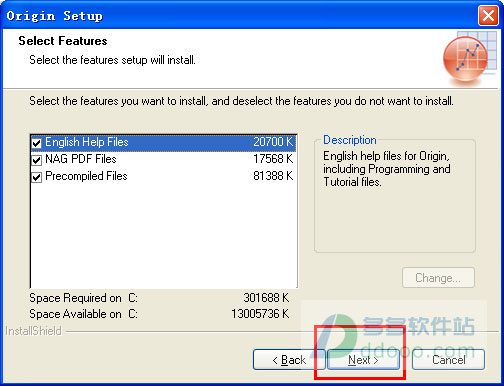Toggle the NAG PDF Files checkbox
The height and width of the screenshot is (386, 504).
[36, 160]
